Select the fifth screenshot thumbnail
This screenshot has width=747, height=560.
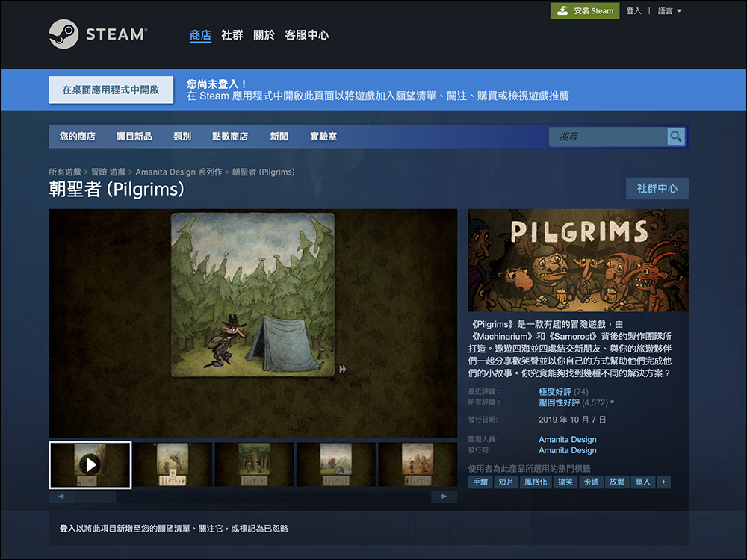point(418,464)
